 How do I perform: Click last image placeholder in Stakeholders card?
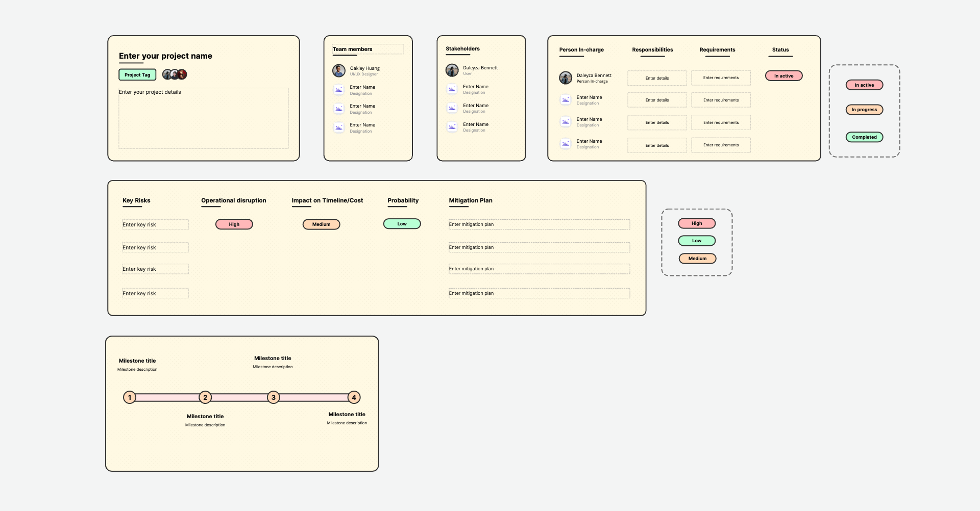452,127
